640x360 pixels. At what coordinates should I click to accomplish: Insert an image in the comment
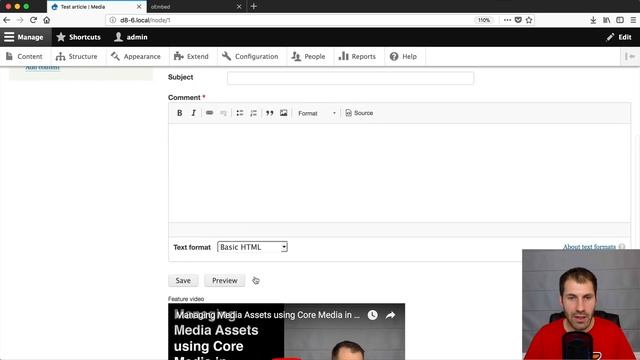click(284, 113)
